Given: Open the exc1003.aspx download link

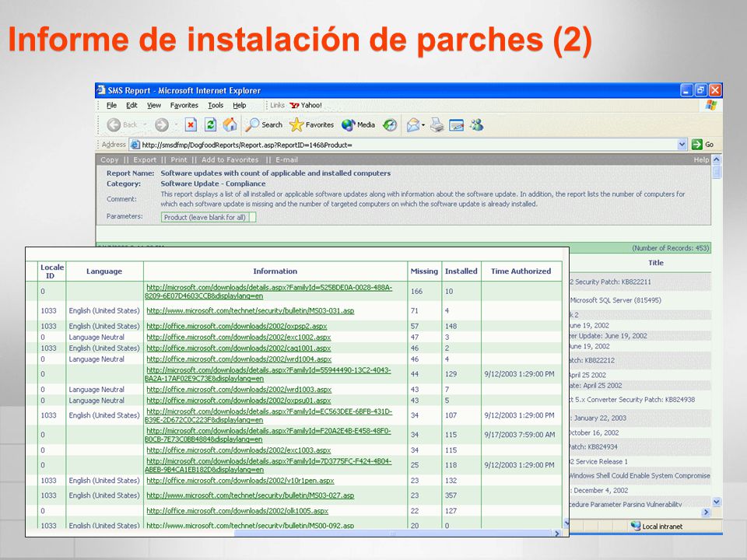Looking at the screenshot, I should pyautogui.click(x=238, y=450).
